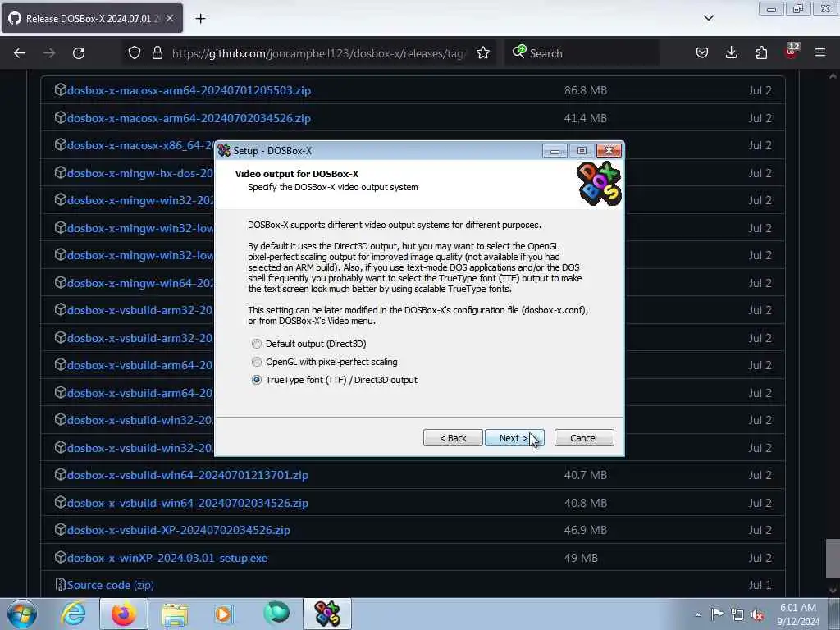
Task: Open a new browser tab
Action: 200,19
